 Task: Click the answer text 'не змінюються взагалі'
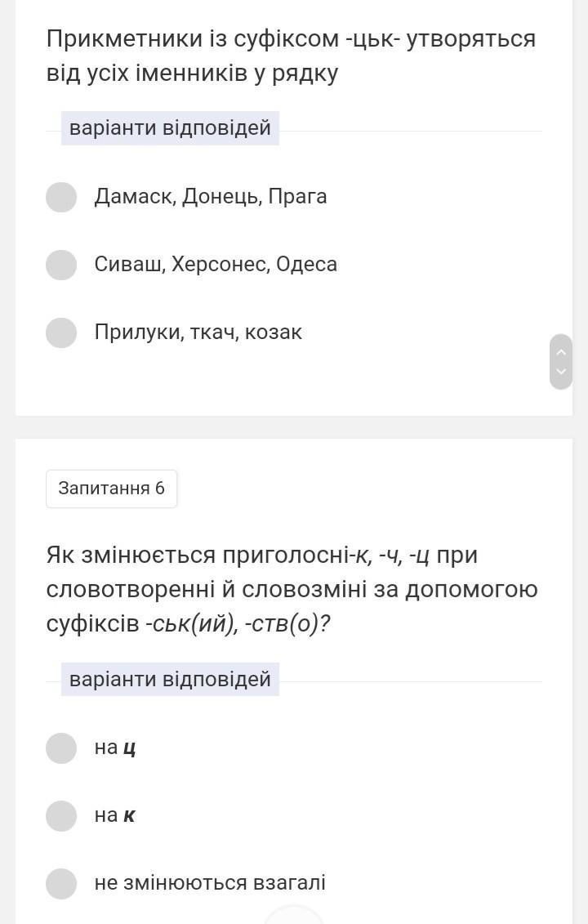click(210, 883)
